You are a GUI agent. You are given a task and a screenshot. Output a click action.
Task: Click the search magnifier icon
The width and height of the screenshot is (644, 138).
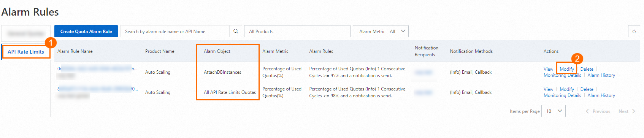[x=236, y=32]
